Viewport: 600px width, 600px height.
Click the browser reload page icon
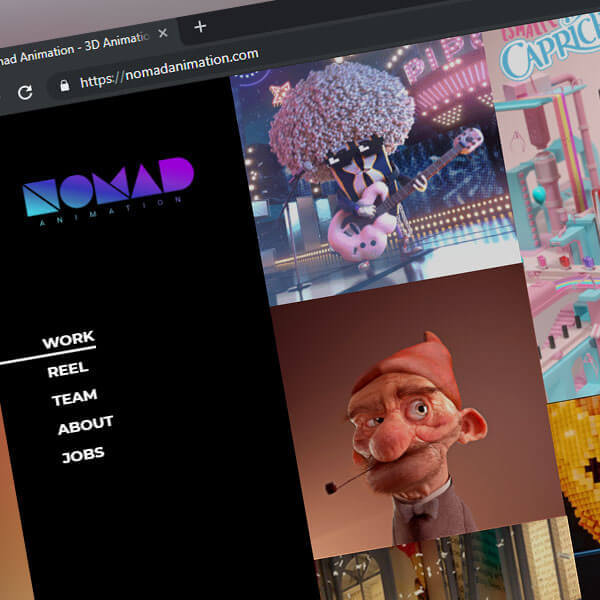pos(25,91)
